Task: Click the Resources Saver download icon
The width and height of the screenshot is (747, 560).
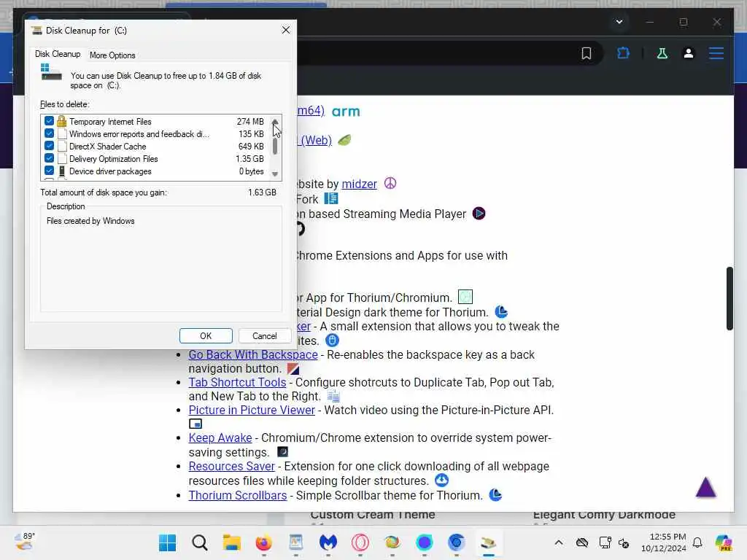Action: pos(441,480)
